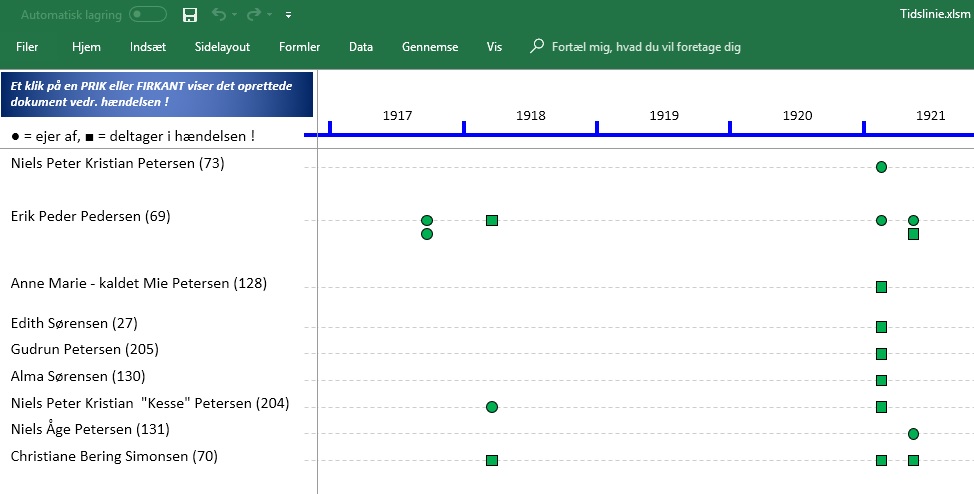The image size is (974, 494).
Task: Click the Tidslinie.xlsm file title
Action: point(935,14)
